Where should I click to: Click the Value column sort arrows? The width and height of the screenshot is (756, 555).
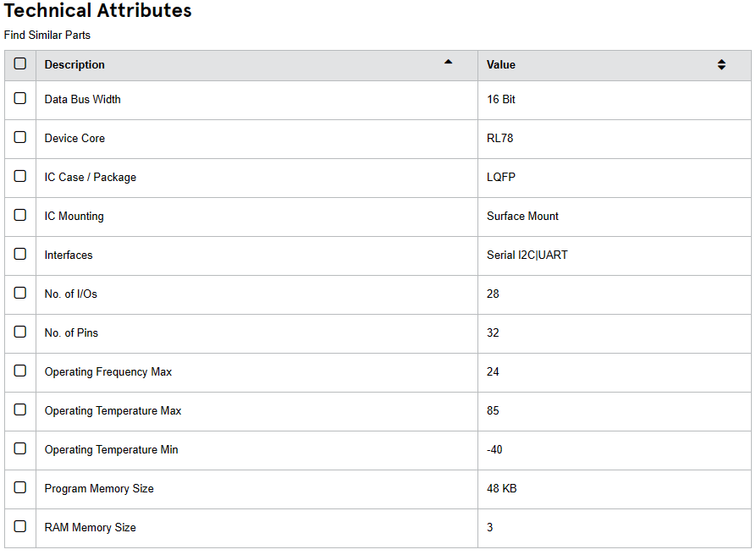(721, 65)
